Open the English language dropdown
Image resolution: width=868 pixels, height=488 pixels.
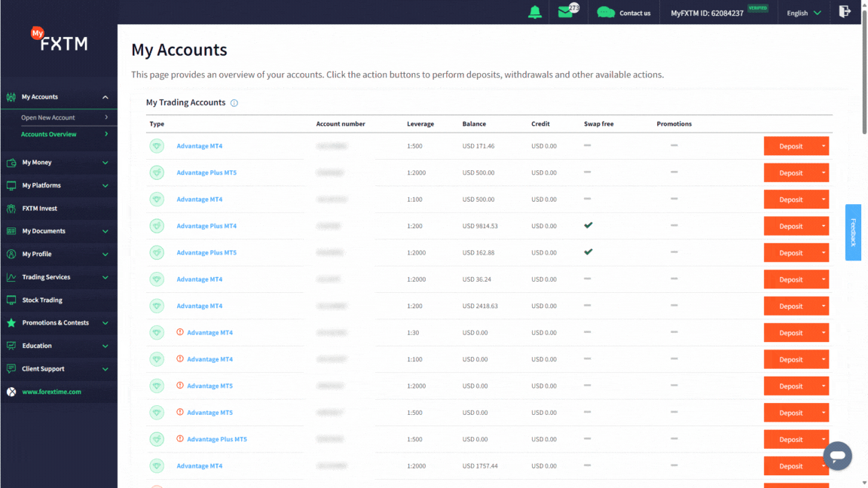click(804, 13)
